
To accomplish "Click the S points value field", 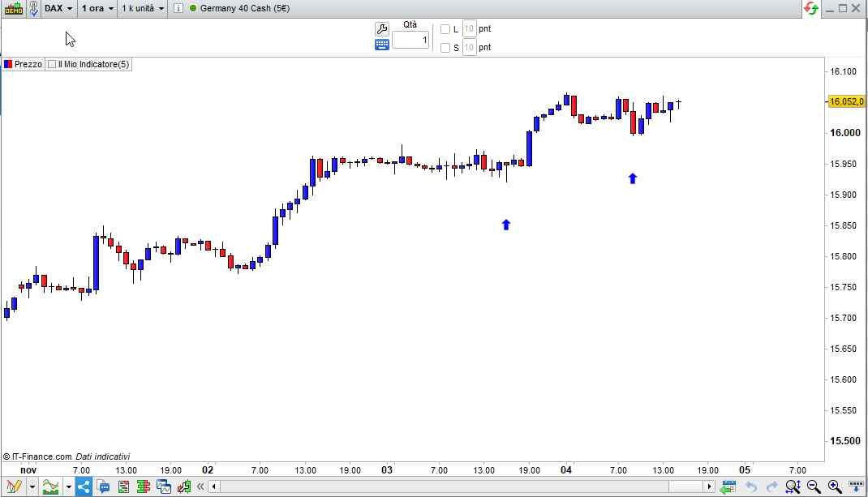I will (x=470, y=48).
